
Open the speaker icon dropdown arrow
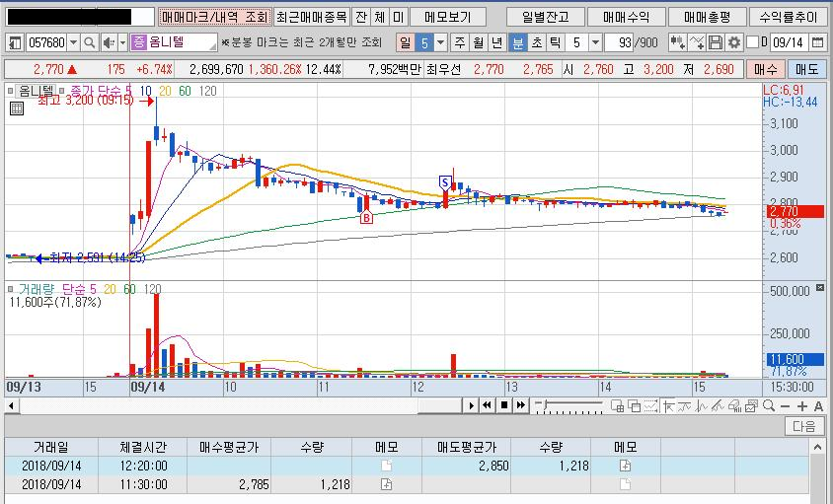[x=123, y=42]
